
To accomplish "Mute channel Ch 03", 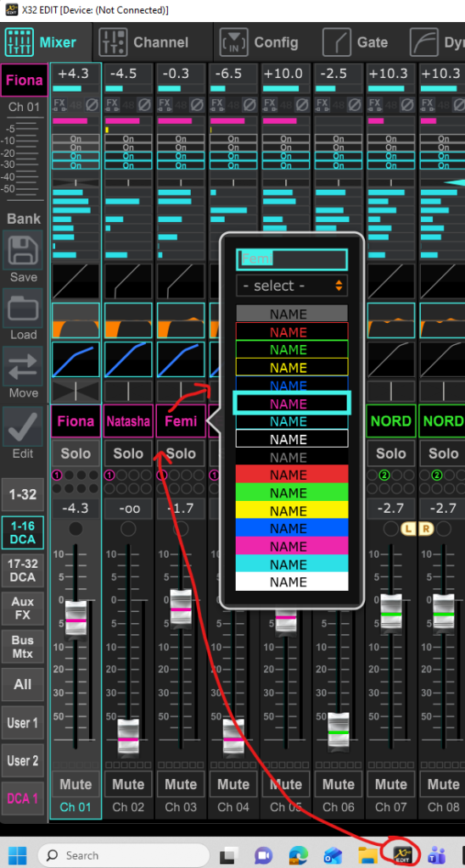I will point(182,784).
